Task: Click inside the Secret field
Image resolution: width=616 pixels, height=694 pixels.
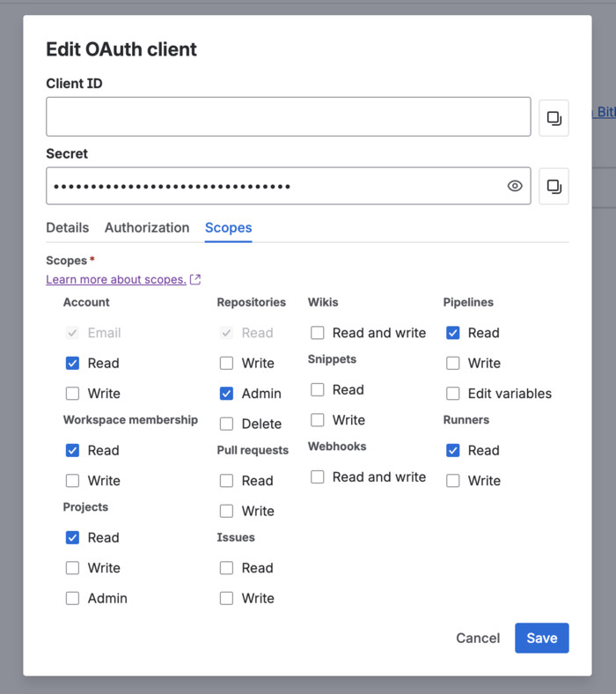Action: (289, 186)
